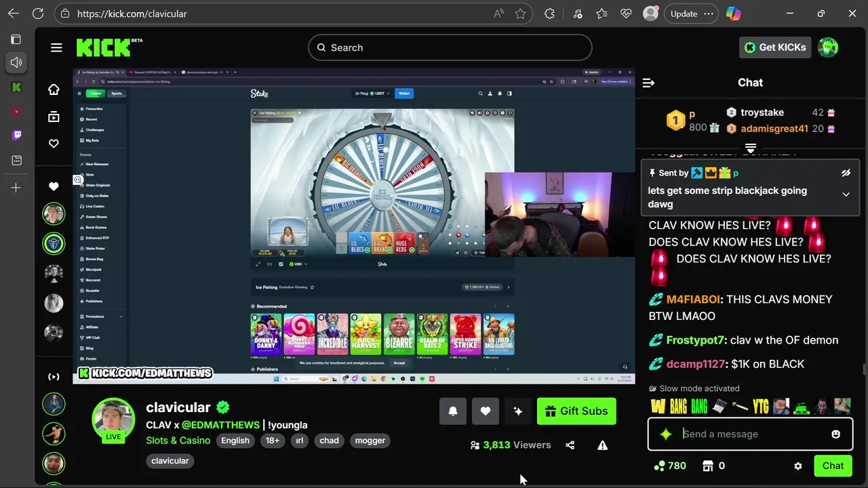The image size is (868, 488).
Task: Click username Frostypot7 in chat
Action: tap(695, 340)
